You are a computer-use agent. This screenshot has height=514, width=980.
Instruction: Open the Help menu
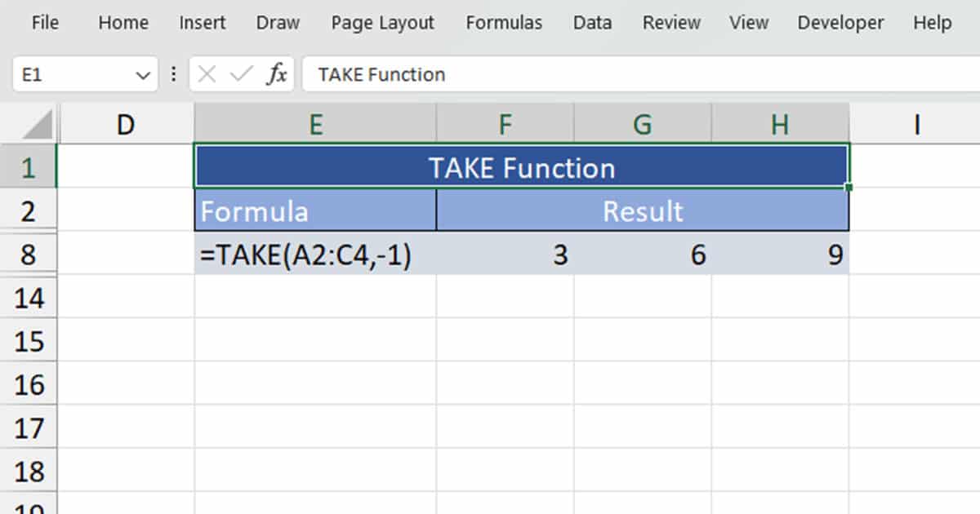pos(931,23)
